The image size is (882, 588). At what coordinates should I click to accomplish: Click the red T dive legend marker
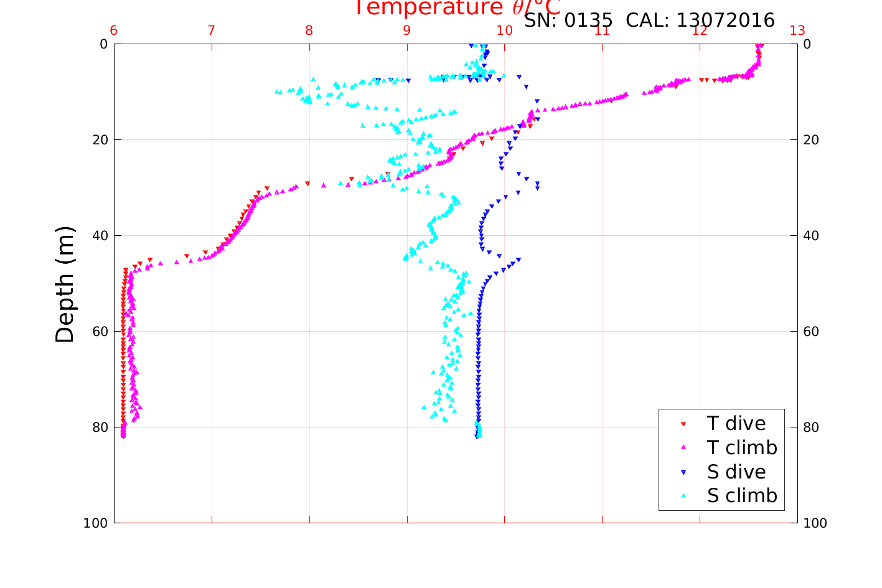point(683,424)
